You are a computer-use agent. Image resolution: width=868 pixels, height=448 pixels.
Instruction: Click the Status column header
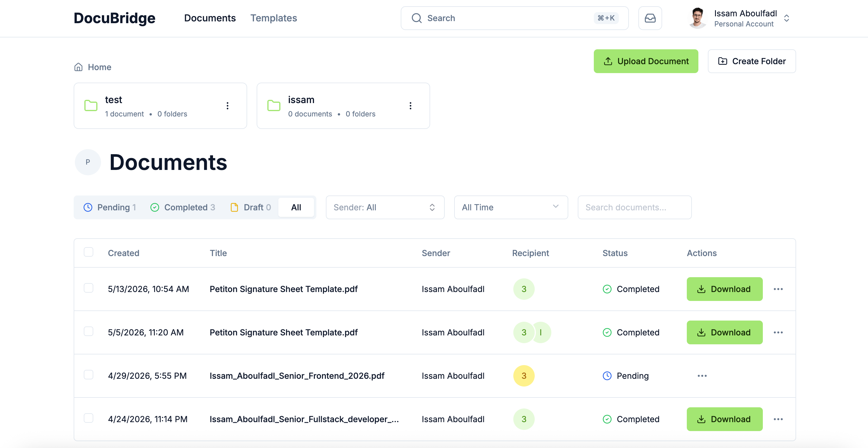[x=615, y=253]
